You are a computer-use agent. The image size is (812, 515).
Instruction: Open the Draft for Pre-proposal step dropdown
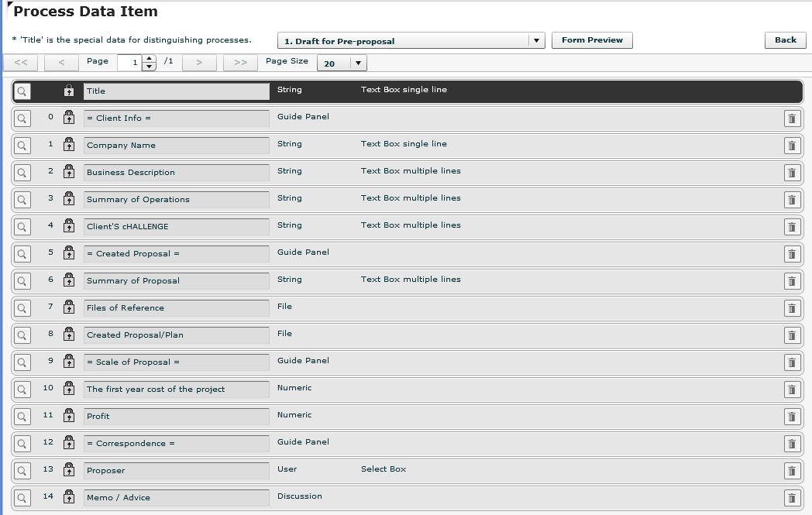pyautogui.click(x=411, y=40)
